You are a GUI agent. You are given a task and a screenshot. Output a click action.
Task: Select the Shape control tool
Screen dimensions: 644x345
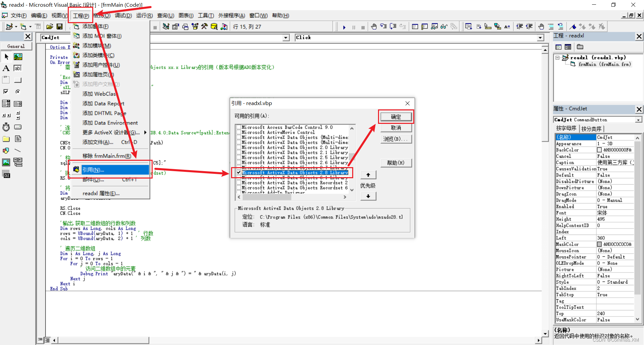6,151
